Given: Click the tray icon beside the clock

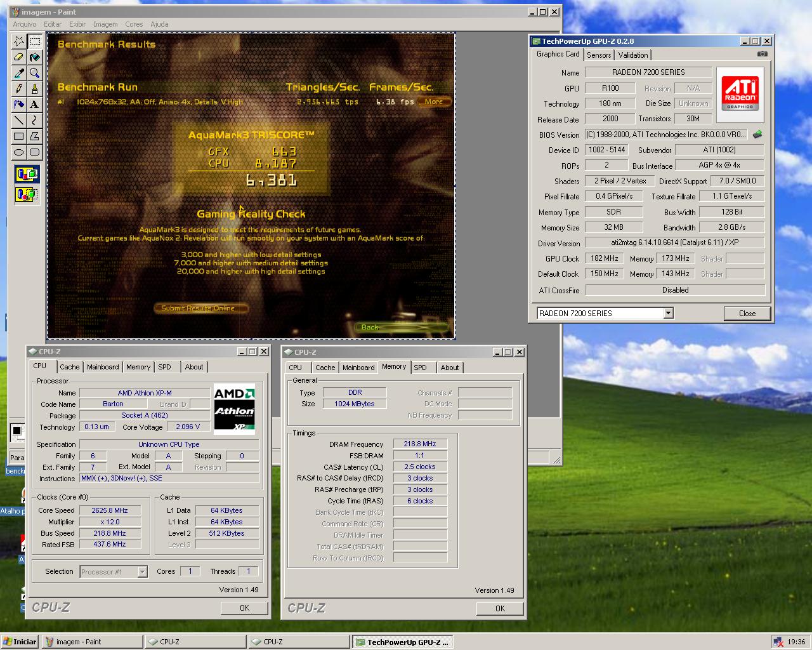Looking at the screenshot, I should [778, 642].
